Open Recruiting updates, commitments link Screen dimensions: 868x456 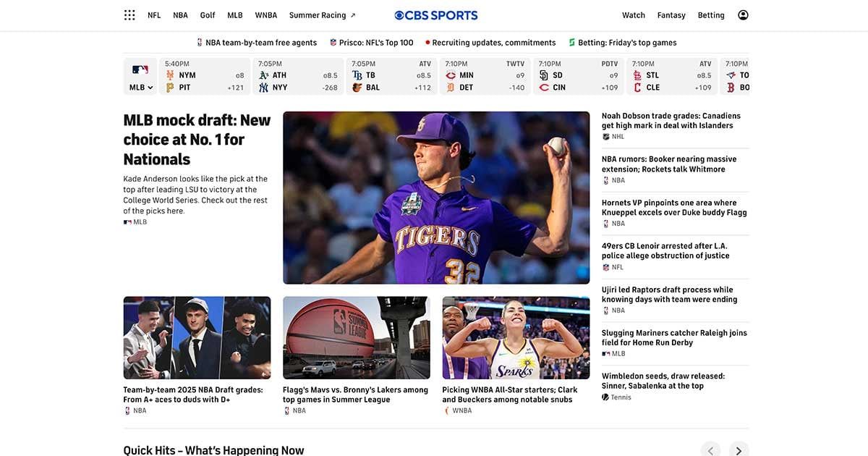491,43
